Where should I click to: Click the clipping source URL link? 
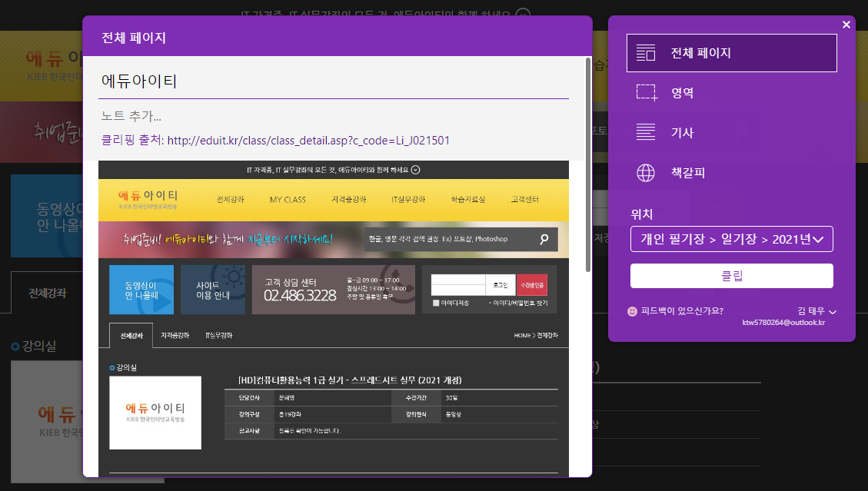(308, 141)
